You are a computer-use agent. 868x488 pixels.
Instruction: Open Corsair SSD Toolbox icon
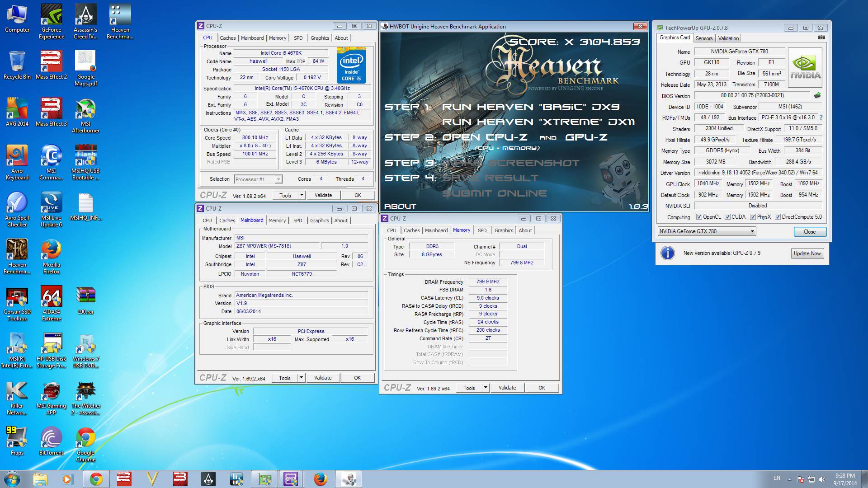(x=17, y=304)
